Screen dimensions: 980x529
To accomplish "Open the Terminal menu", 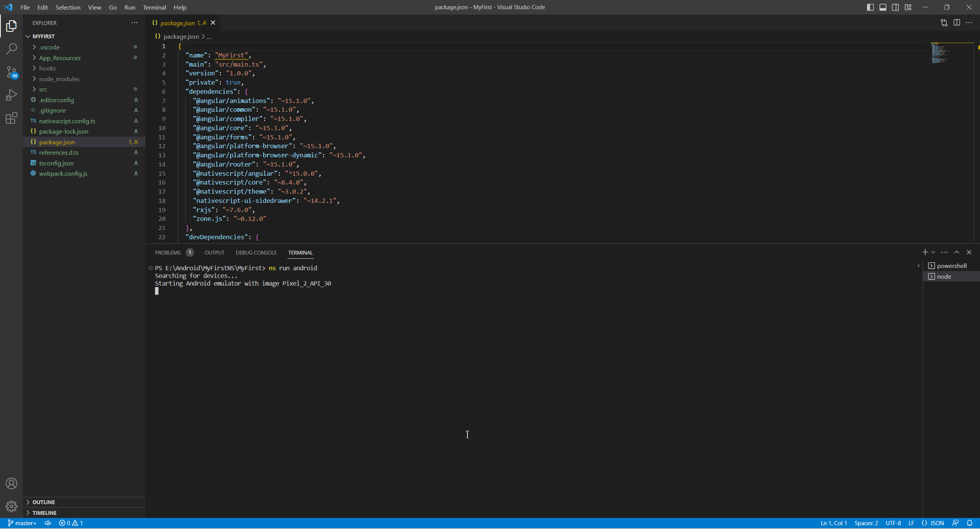I will [x=154, y=7].
